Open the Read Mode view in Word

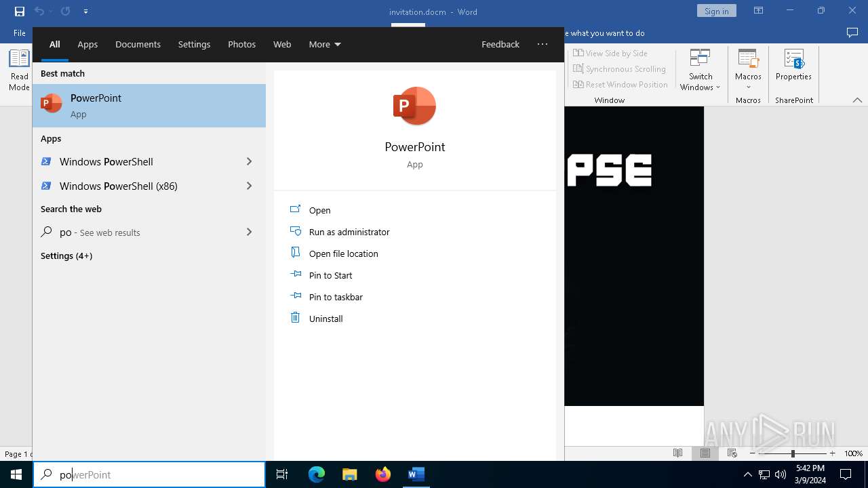point(19,70)
